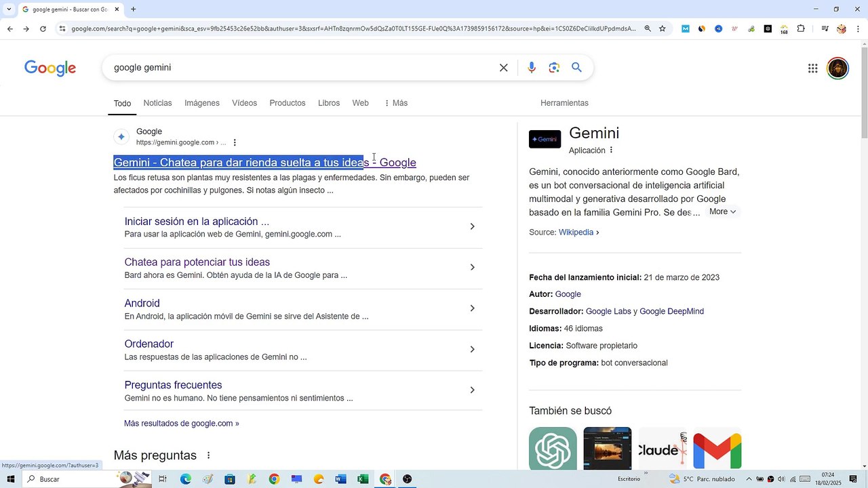Open Task View in the taskbar
868x488 pixels.
(x=163, y=479)
